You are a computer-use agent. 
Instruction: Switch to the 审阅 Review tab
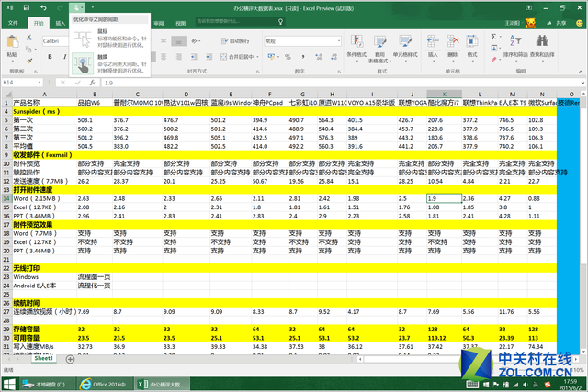coord(159,23)
